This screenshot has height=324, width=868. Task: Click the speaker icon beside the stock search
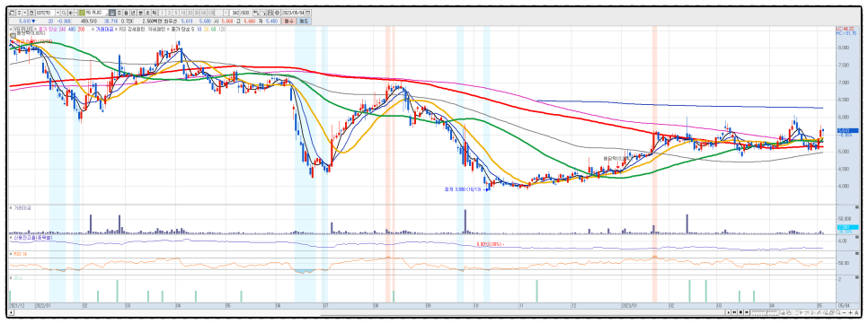point(71,13)
